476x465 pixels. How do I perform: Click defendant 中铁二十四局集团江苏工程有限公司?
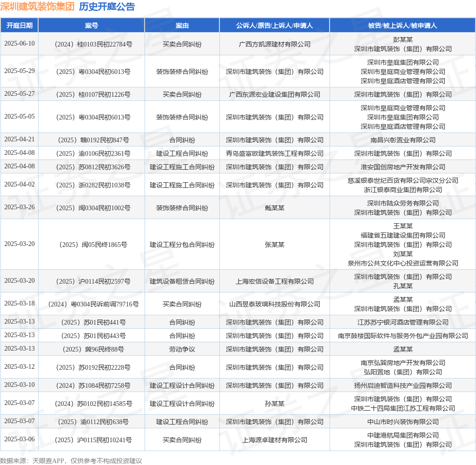click(403, 409)
